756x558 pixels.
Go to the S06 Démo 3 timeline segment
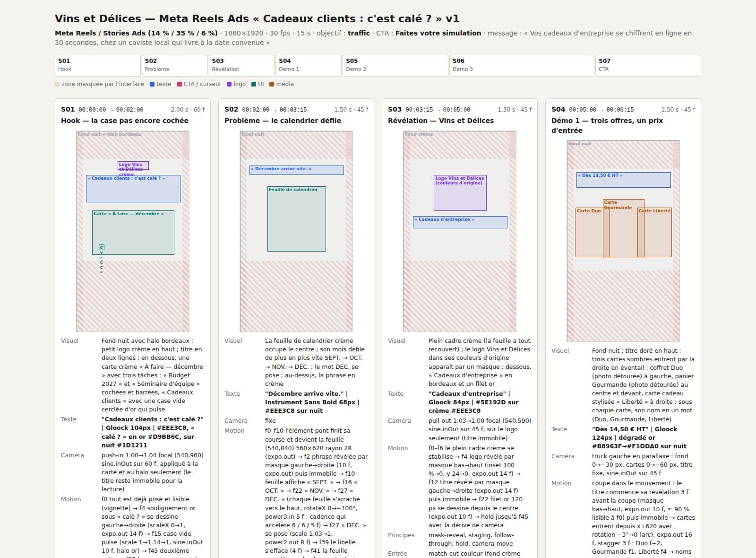pyautogui.click(x=522, y=65)
